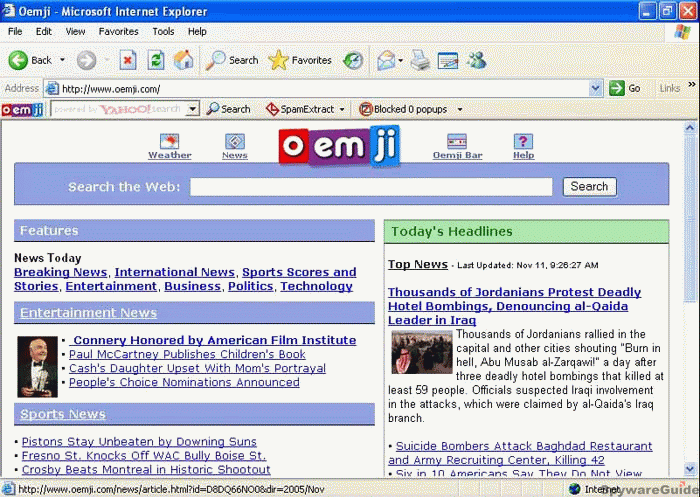Image resolution: width=700 pixels, height=497 pixels.
Task: Open SpamExtract on the Oemji toolbar
Action: click(300, 109)
